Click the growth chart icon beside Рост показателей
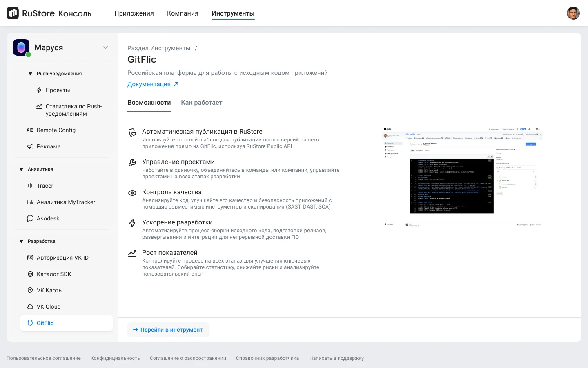The width and height of the screenshot is (588, 368). pos(132,254)
